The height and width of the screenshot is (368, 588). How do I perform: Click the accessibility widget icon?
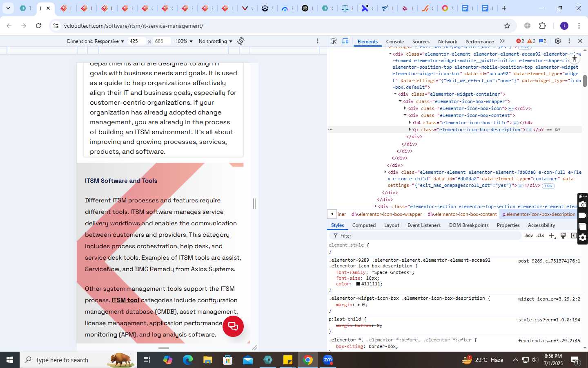tap(575, 58)
